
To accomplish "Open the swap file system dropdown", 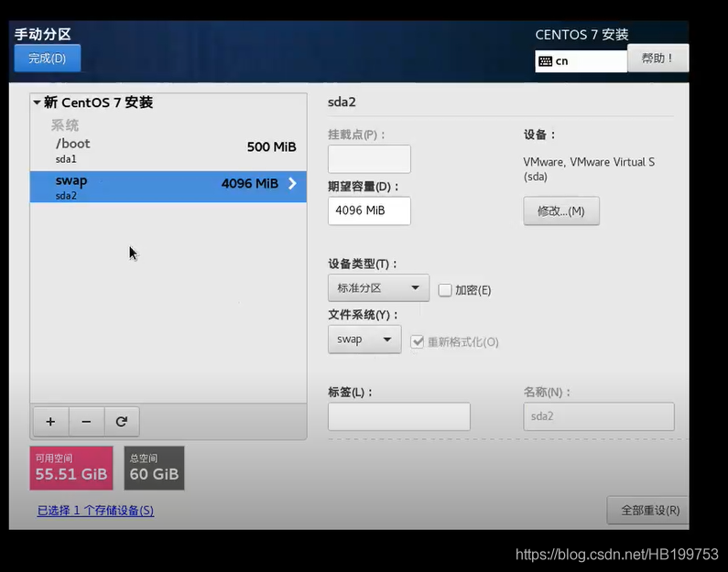I will pos(364,340).
